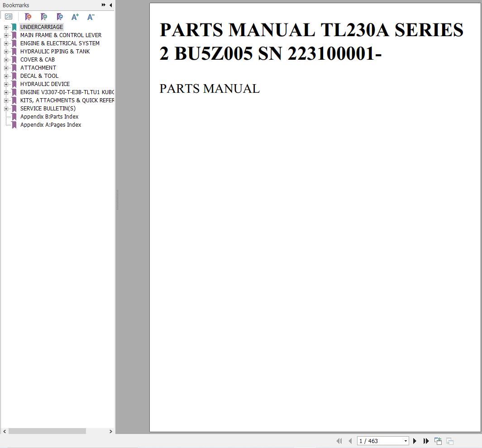Viewport: 482px width, 448px height.
Task: Expand the Bookmarks panel using the double arrow
Action: (104, 5)
